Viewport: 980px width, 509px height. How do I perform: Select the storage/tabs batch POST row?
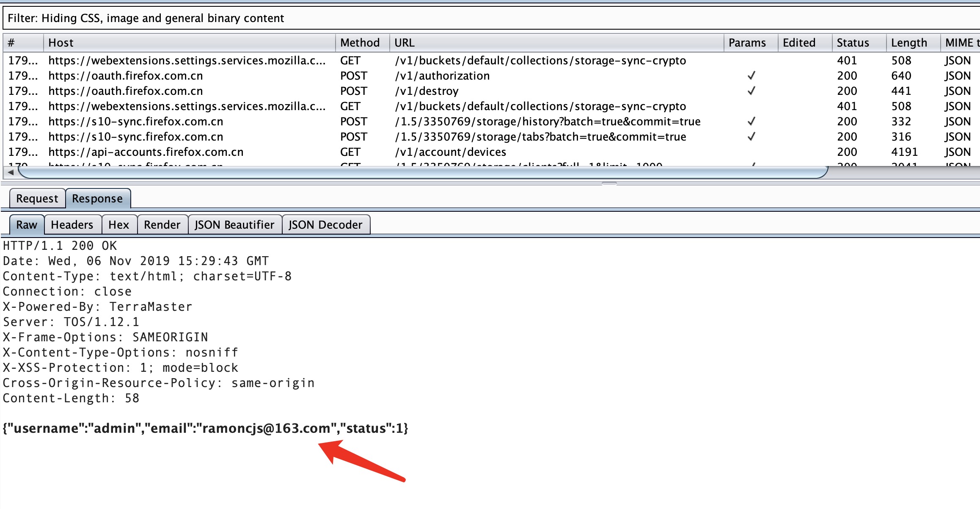click(x=491, y=137)
